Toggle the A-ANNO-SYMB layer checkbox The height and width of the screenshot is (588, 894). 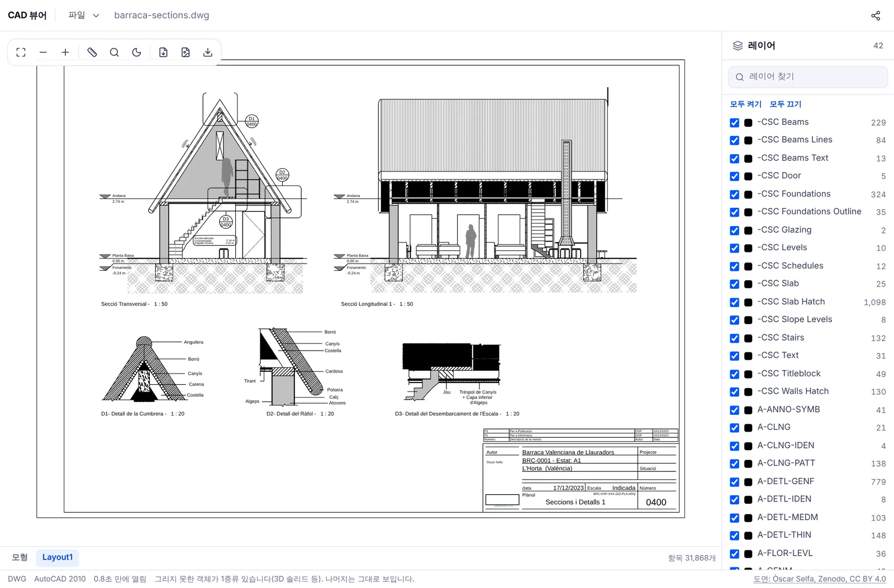pos(734,410)
